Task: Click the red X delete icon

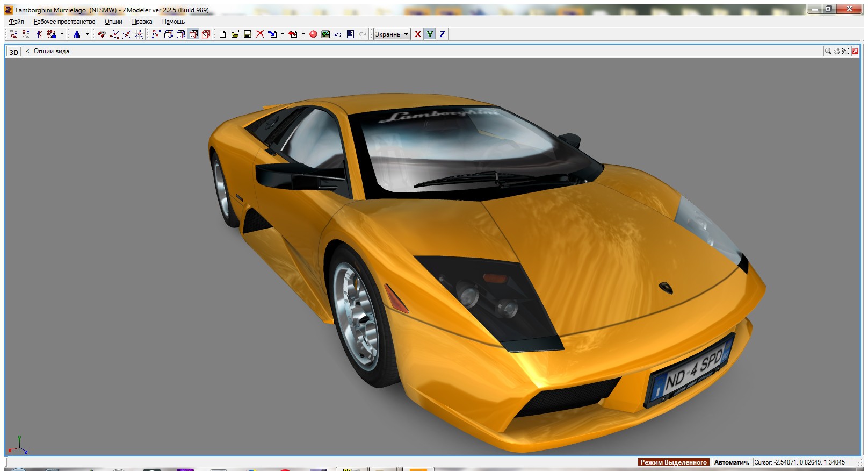Action: (x=260, y=34)
